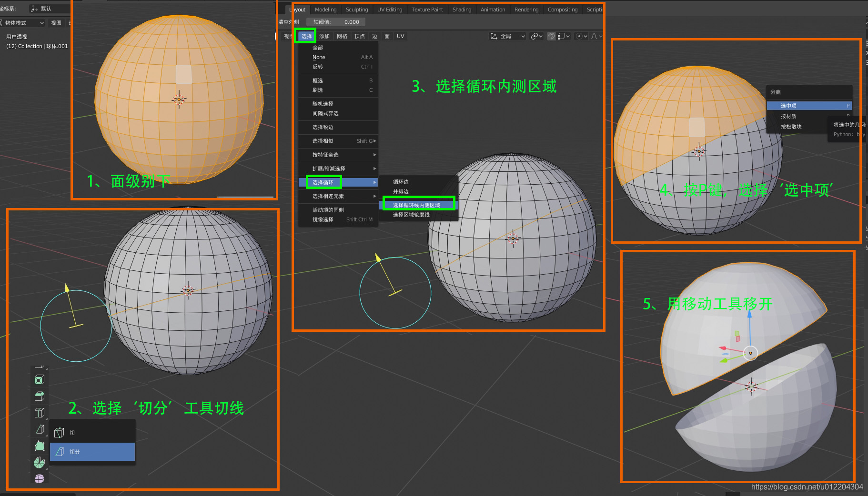Switch to the Sculpting workspace tab
The image size is (868, 496).
pyautogui.click(x=357, y=10)
